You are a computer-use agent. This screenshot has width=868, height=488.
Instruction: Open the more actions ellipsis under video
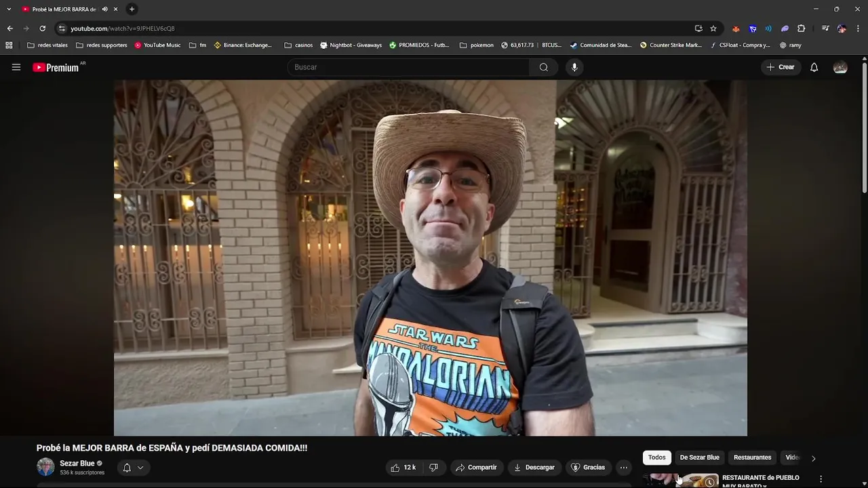tap(624, 468)
